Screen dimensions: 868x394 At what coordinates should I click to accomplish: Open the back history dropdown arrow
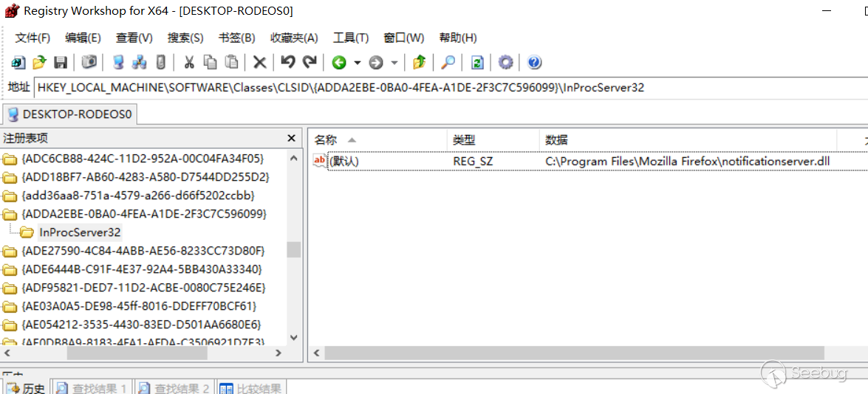pos(357,63)
